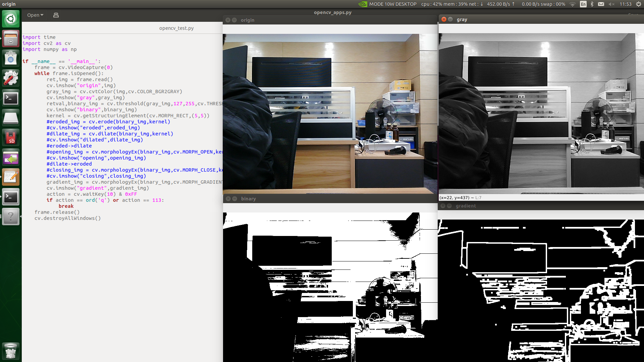
Task: Open the Ubuntu dash search launcher
Action: [x=11, y=19]
